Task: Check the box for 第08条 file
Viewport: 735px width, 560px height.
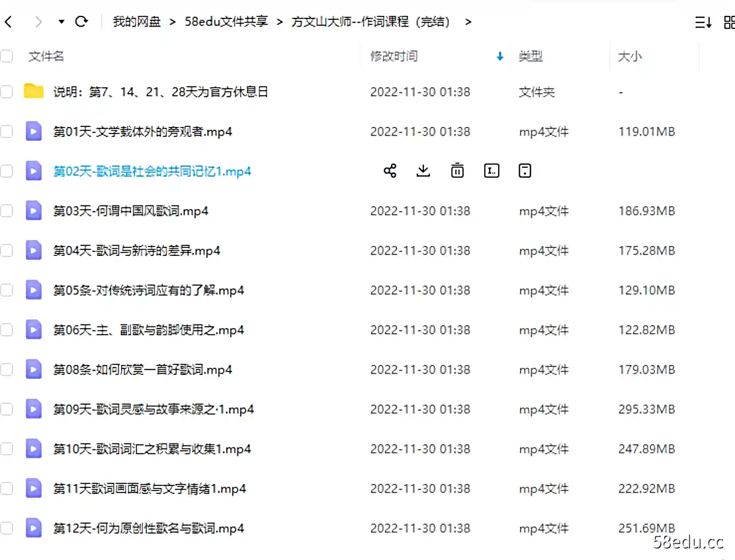Action: pyautogui.click(x=7, y=370)
